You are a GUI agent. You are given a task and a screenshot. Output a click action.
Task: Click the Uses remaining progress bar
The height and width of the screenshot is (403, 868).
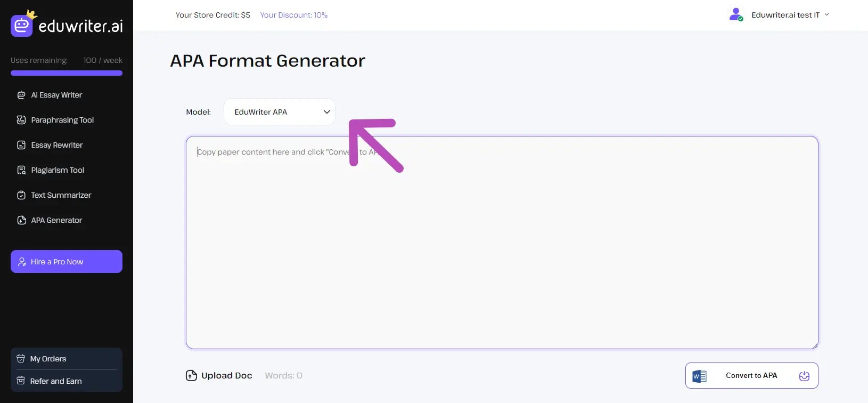pyautogui.click(x=67, y=73)
